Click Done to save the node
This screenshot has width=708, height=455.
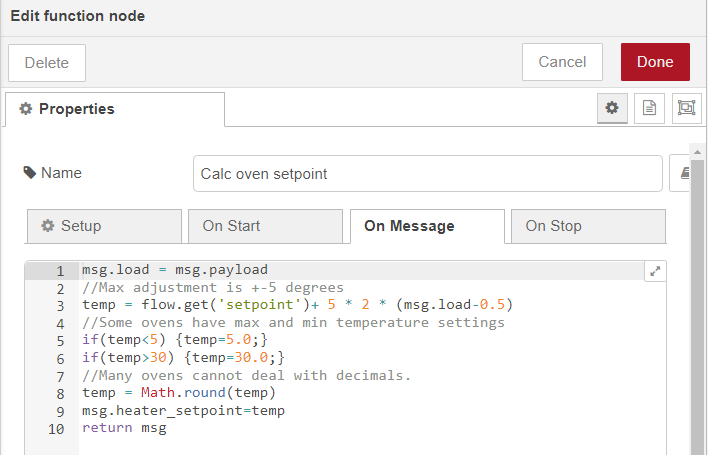point(655,62)
